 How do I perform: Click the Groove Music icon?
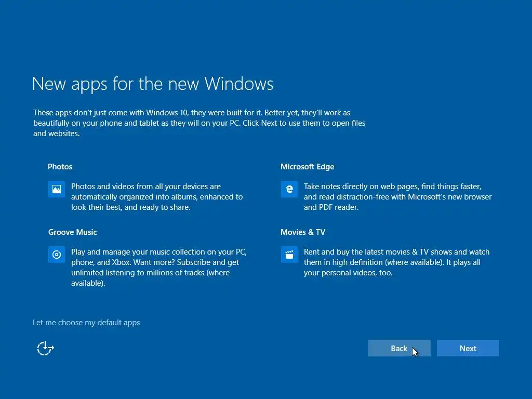coord(56,255)
